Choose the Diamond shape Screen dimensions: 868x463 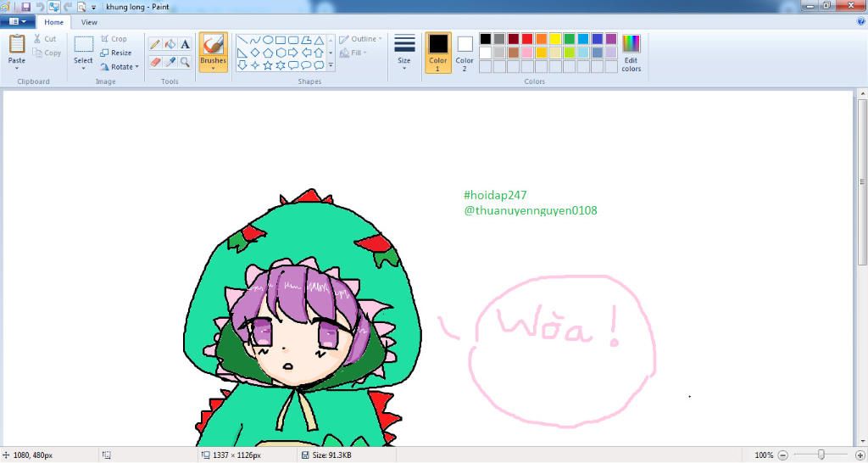click(x=254, y=53)
